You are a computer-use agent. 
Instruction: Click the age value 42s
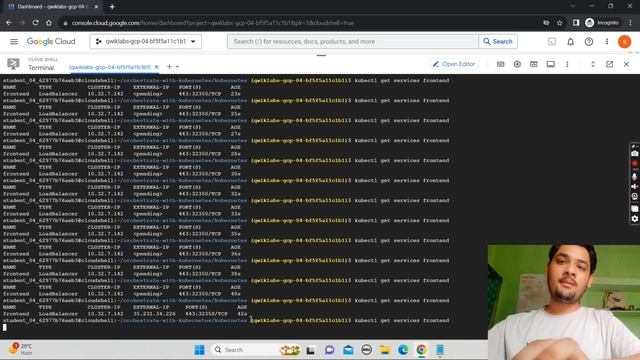[242, 314]
